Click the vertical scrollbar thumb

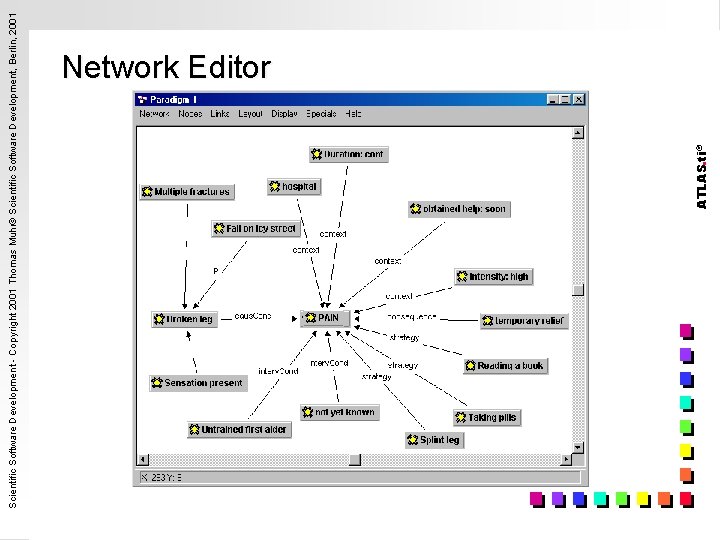578,290
